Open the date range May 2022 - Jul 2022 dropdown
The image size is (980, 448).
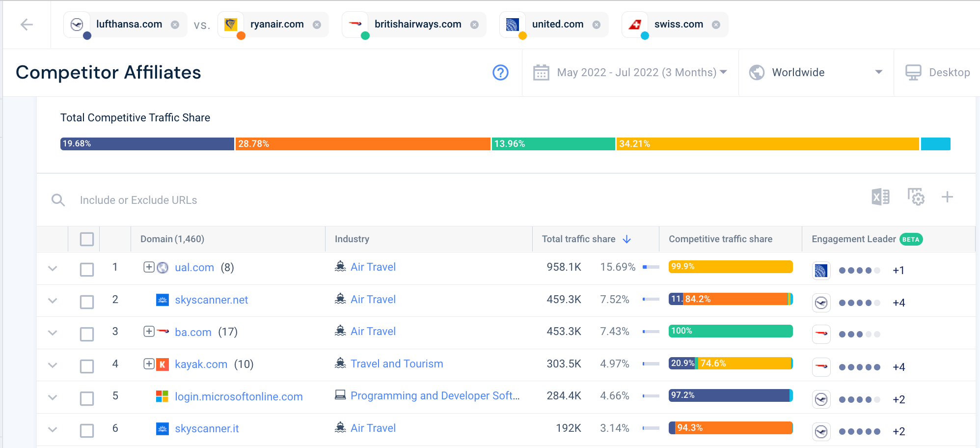630,72
